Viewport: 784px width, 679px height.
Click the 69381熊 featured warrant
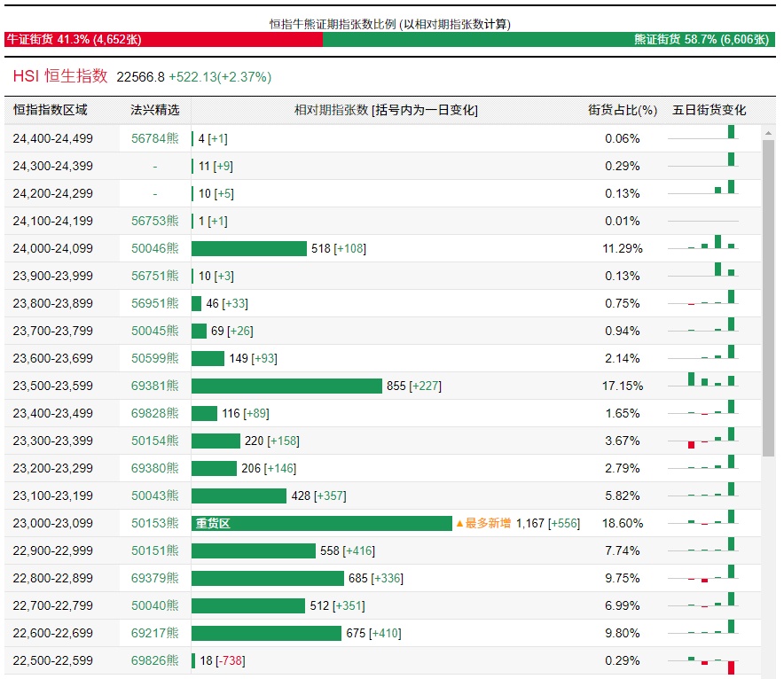(x=154, y=386)
